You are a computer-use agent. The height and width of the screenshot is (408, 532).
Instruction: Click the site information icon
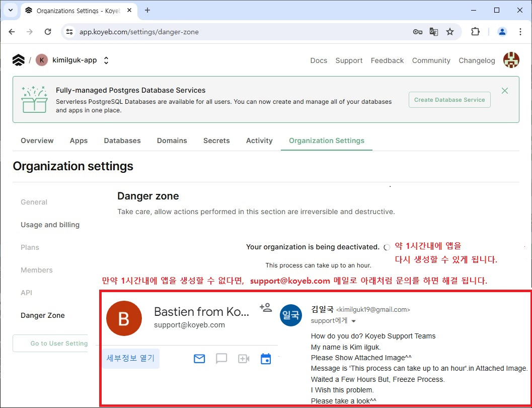tap(69, 32)
